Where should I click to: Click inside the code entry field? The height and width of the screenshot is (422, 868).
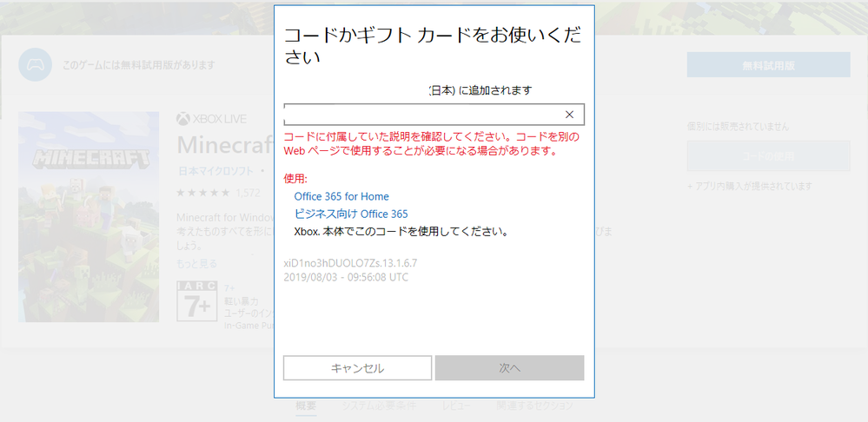[x=434, y=115]
